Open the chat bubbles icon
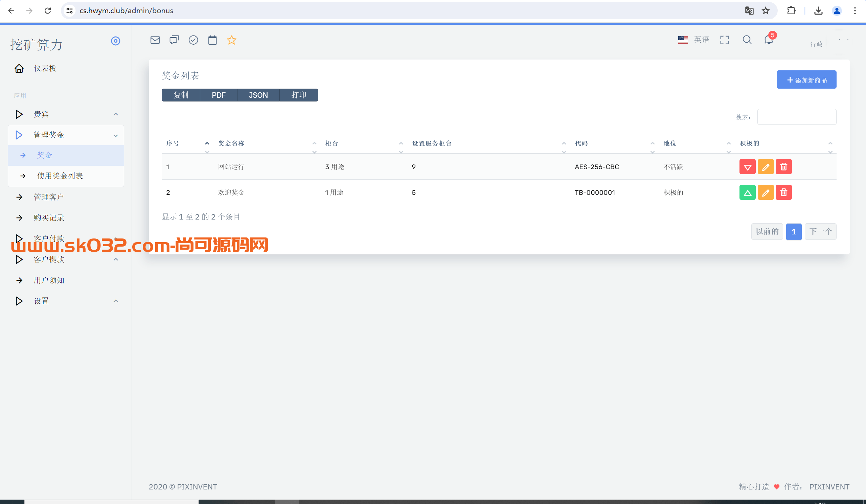This screenshot has width=866, height=504. coord(174,40)
